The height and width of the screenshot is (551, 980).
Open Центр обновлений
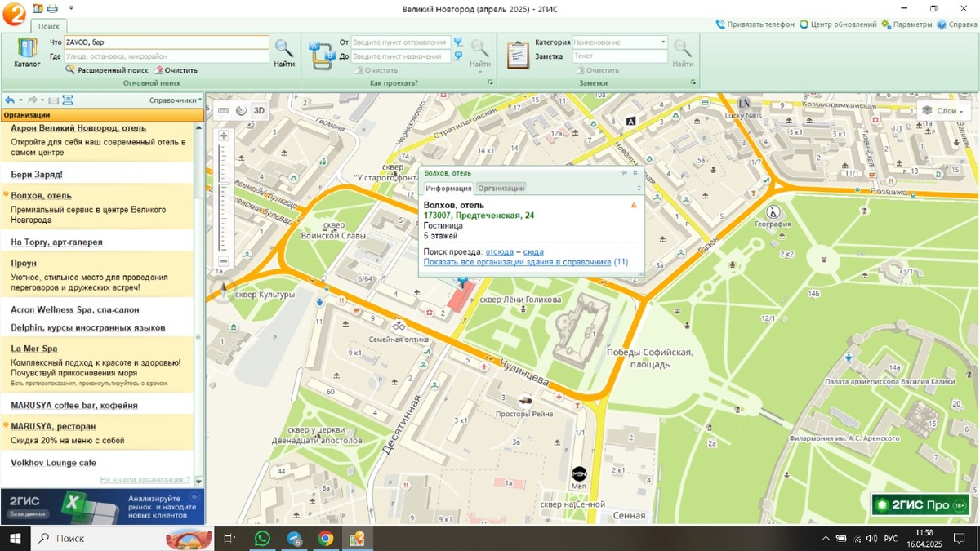(838, 24)
